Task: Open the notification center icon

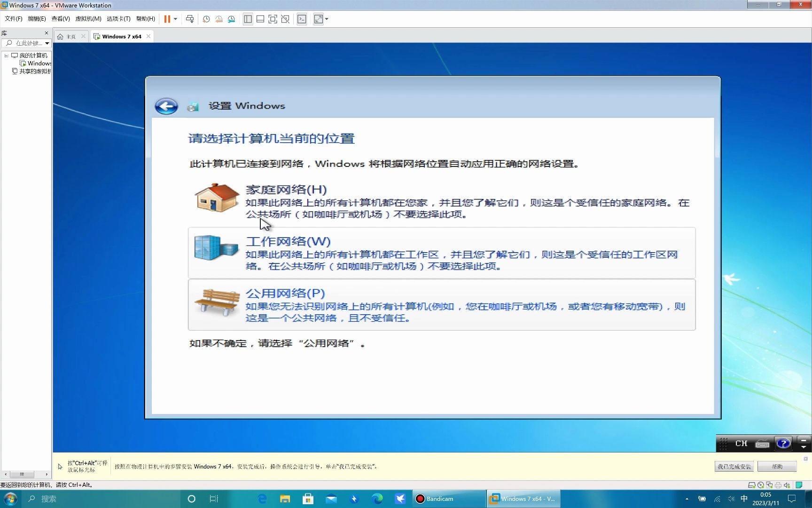Action: coord(792,499)
